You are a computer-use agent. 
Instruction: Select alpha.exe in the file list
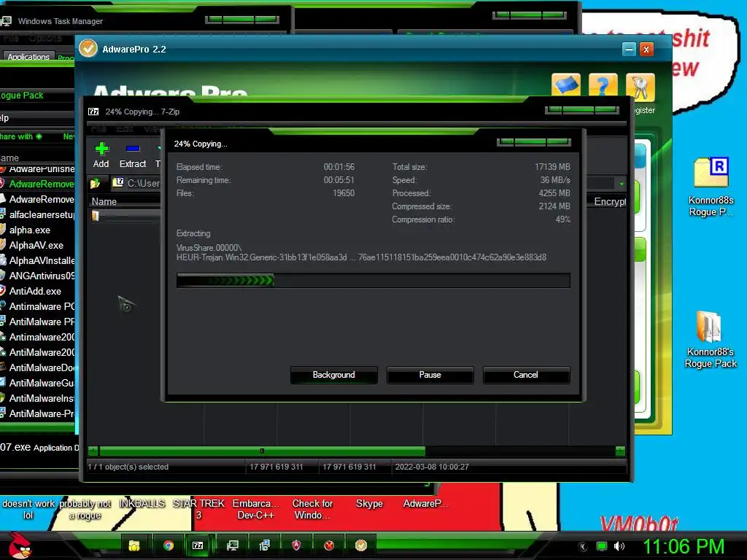coord(29,230)
